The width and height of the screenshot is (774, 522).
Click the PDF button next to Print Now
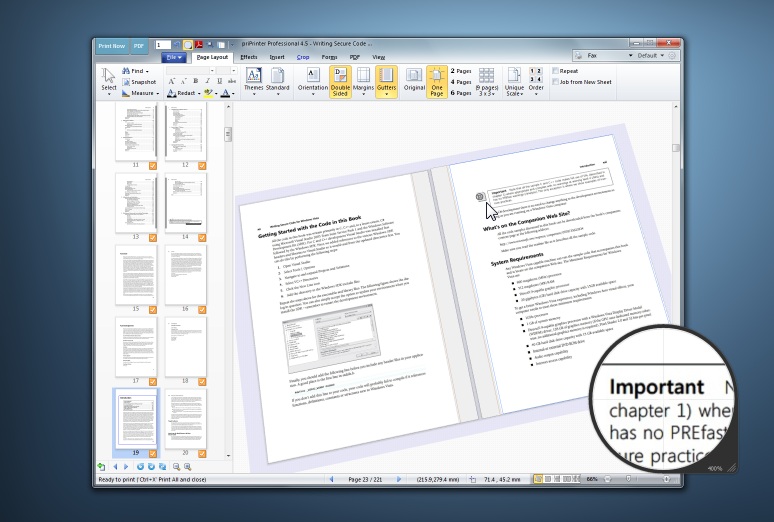point(139,46)
